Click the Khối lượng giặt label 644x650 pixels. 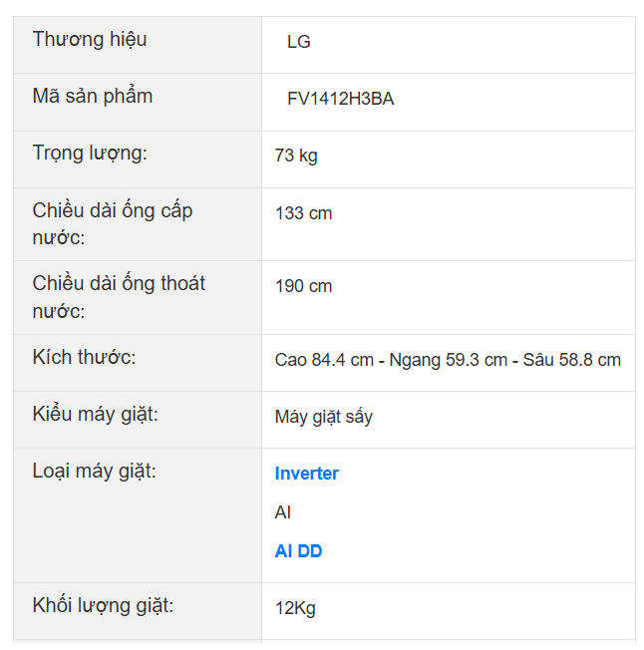click(x=103, y=605)
